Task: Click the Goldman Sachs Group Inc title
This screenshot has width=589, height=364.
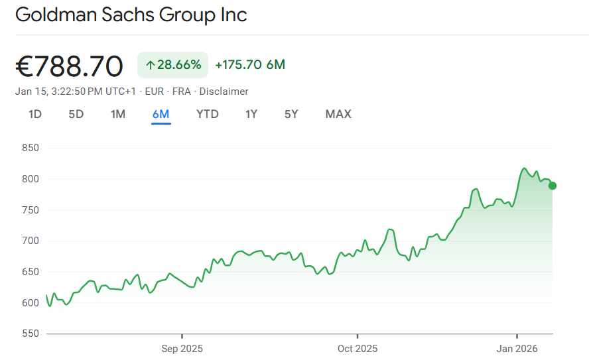Action: point(131,15)
